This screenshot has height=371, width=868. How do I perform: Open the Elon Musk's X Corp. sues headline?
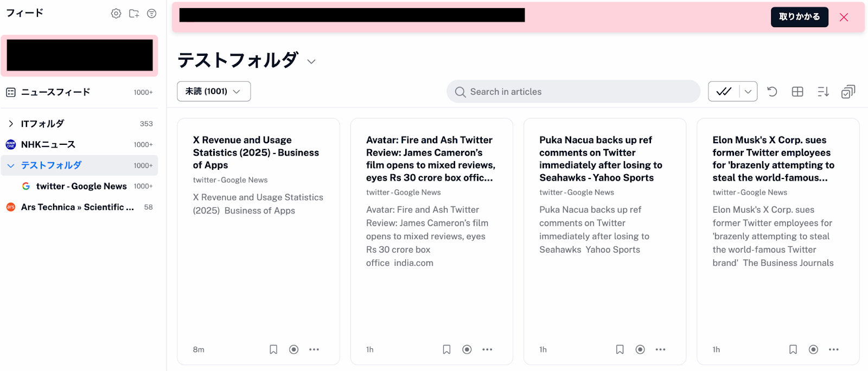click(773, 159)
